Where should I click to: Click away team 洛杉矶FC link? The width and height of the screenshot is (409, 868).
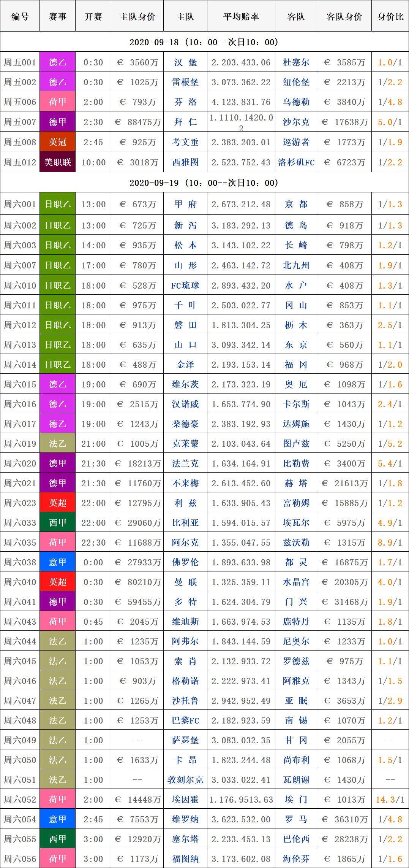coord(296,162)
